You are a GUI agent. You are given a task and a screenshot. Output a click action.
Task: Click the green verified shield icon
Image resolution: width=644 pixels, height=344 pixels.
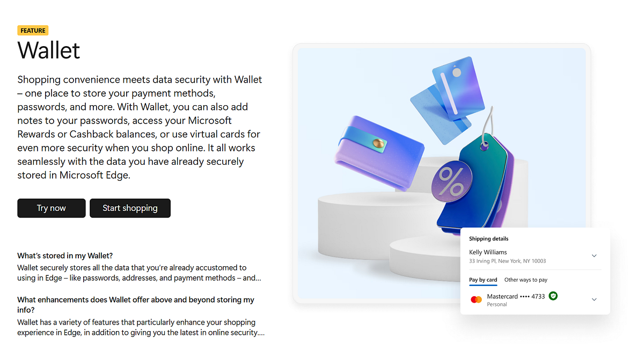553,296
